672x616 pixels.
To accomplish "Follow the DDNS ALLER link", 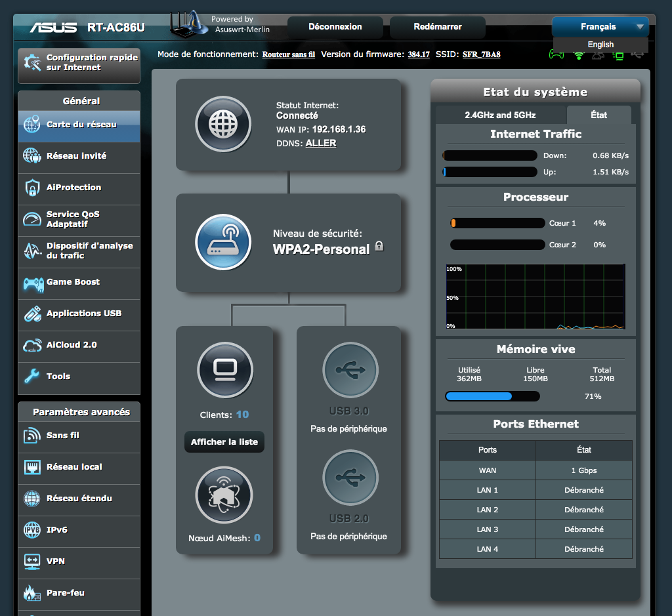I will [321, 143].
